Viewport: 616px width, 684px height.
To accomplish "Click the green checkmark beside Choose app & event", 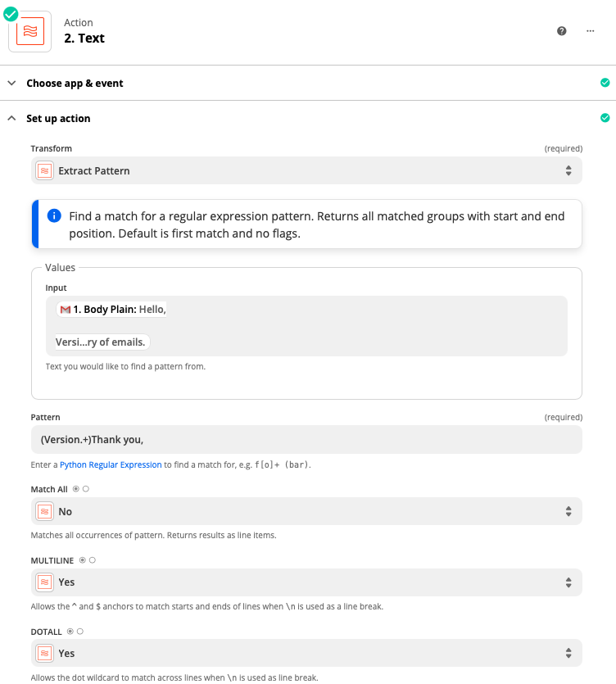I will pyautogui.click(x=605, y=83).
